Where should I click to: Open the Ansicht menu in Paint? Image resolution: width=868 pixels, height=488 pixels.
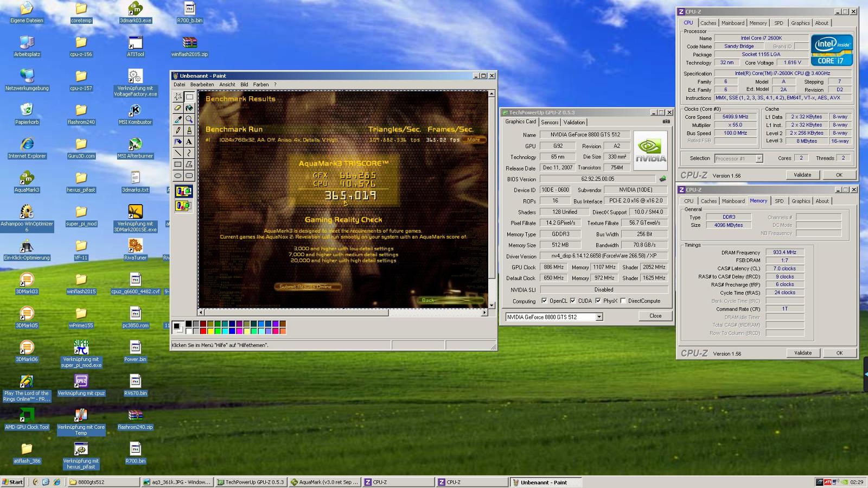pyautogui.click(x=227, y=85)
